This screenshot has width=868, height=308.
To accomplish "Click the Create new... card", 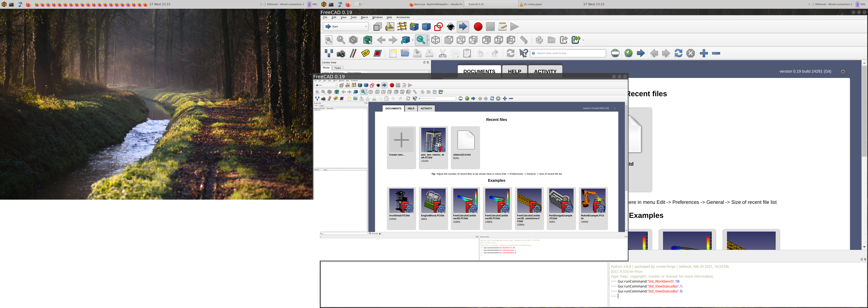I will pos(401,147).
